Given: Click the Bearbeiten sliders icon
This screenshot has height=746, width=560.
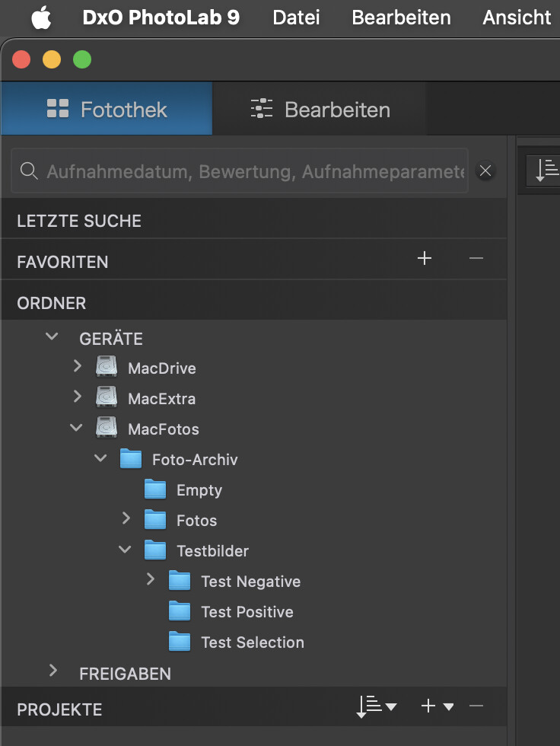Looking at the screenshot, I should [x=262, y=108].
